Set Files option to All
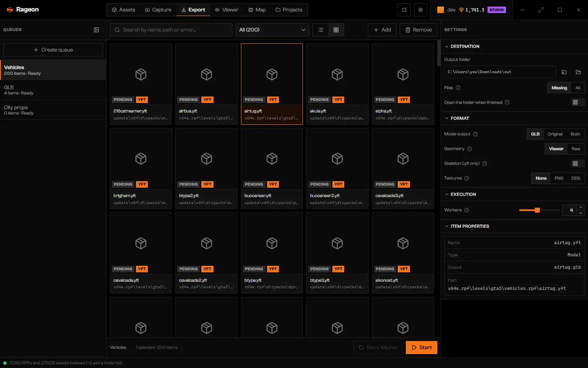This screenshot has width=588, height=368. 578,88
